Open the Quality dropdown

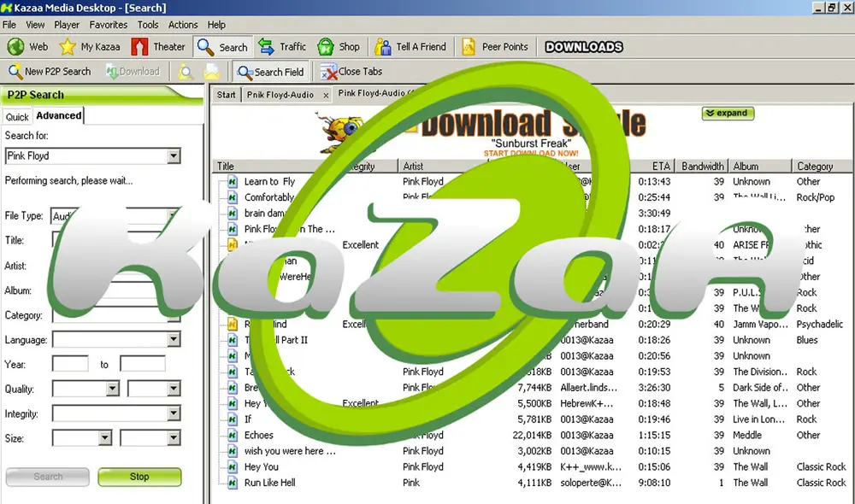point(112,389)
